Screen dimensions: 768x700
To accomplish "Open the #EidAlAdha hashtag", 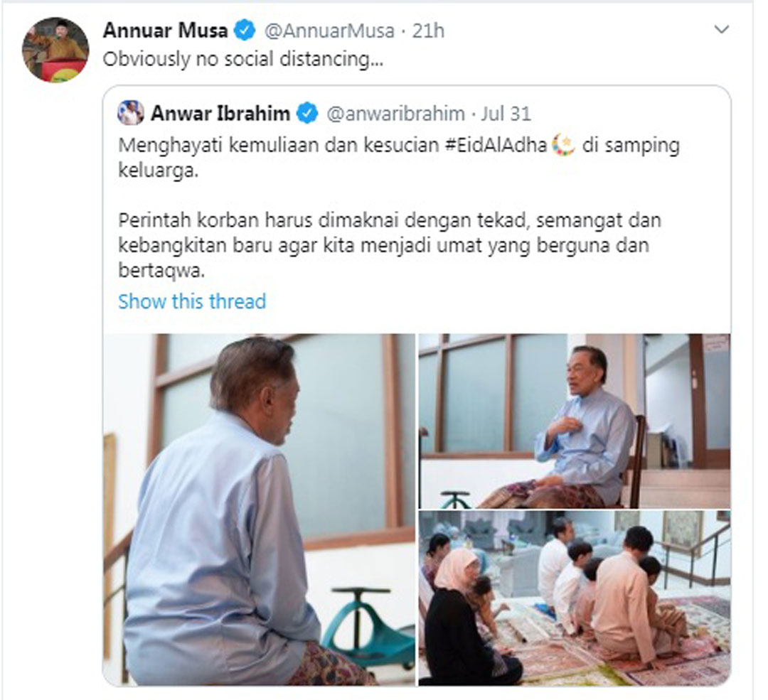I will pos(496,146).
